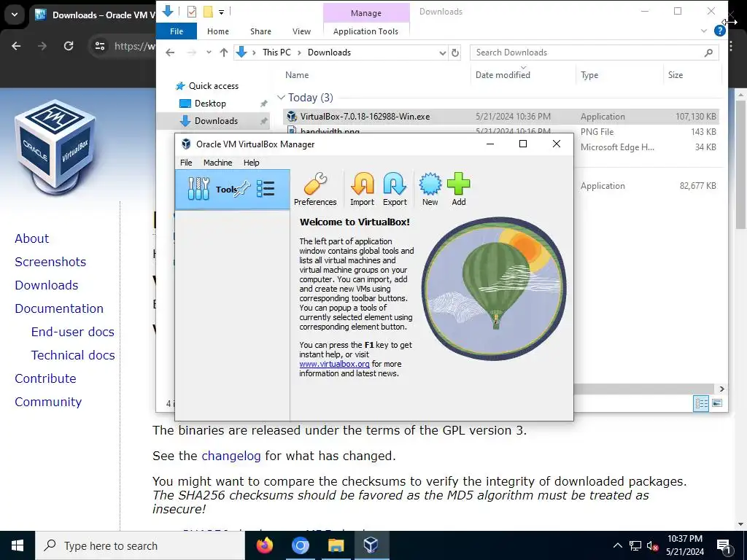The width and height of the screenshot is (747, 560).
Task: Open the Machine menu in VirtualBox Manager
Action: (217, 163)
